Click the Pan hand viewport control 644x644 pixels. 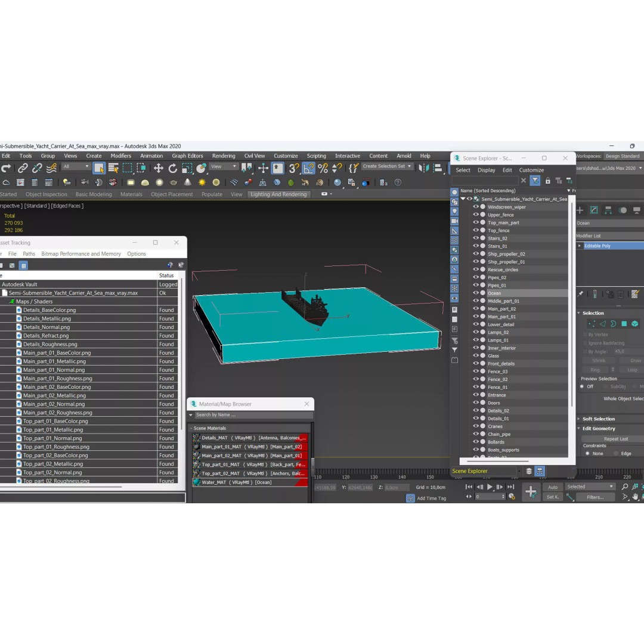tap(636, 497)
